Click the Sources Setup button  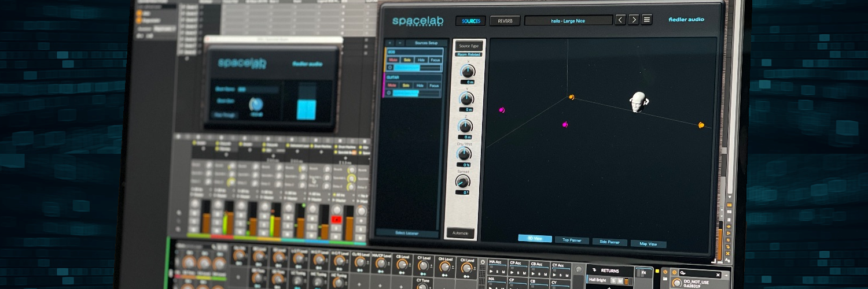pos(426,43)
